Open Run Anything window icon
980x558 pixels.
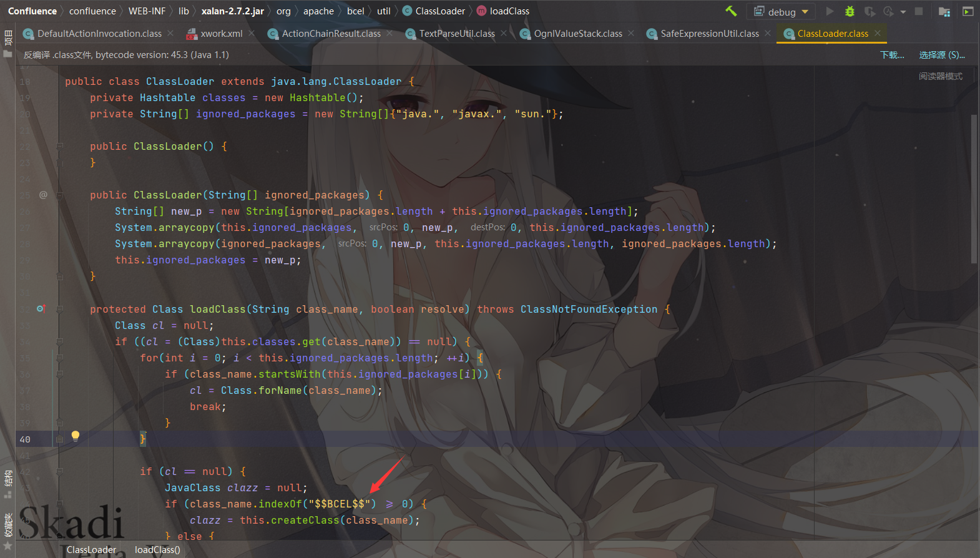968,11
